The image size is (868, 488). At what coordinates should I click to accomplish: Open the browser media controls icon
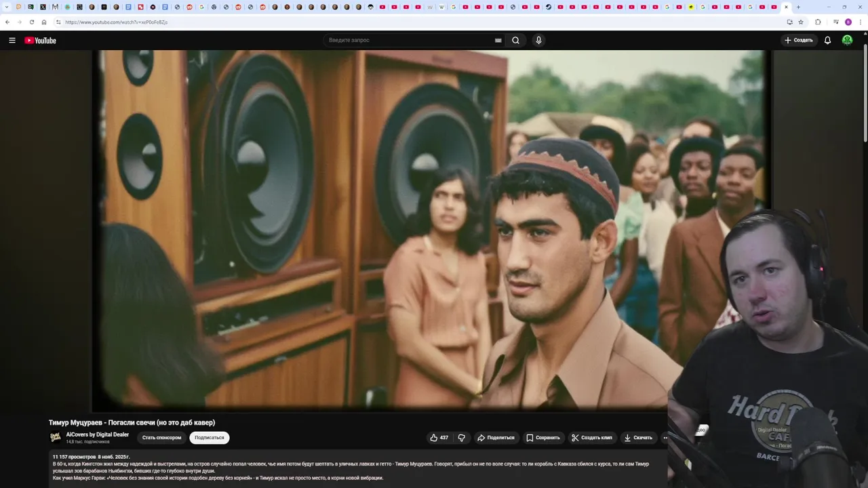click(x=835, y=22)
